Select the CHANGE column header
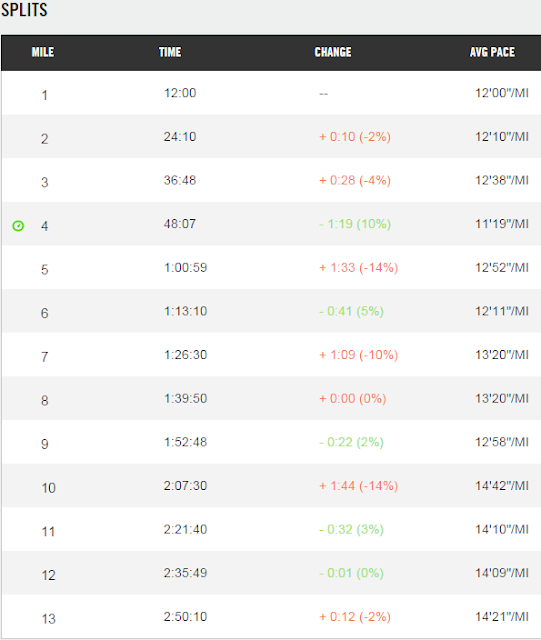 coord(333,52)
